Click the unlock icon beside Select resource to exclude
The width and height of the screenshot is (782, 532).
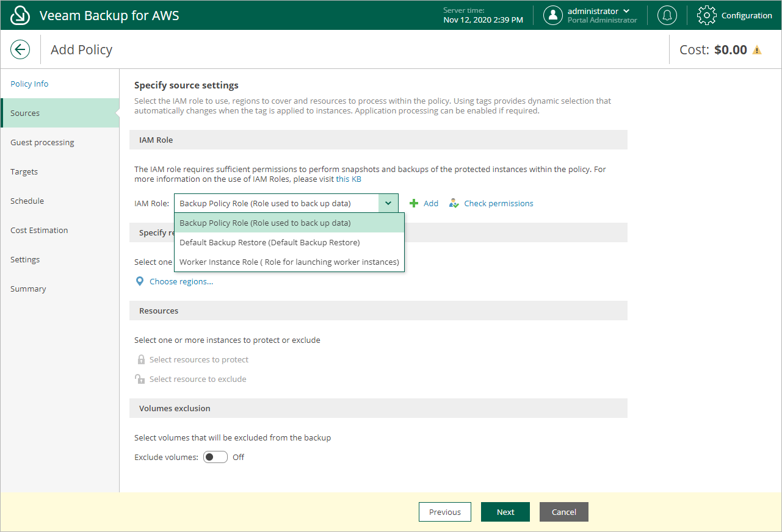pos(140,379)
